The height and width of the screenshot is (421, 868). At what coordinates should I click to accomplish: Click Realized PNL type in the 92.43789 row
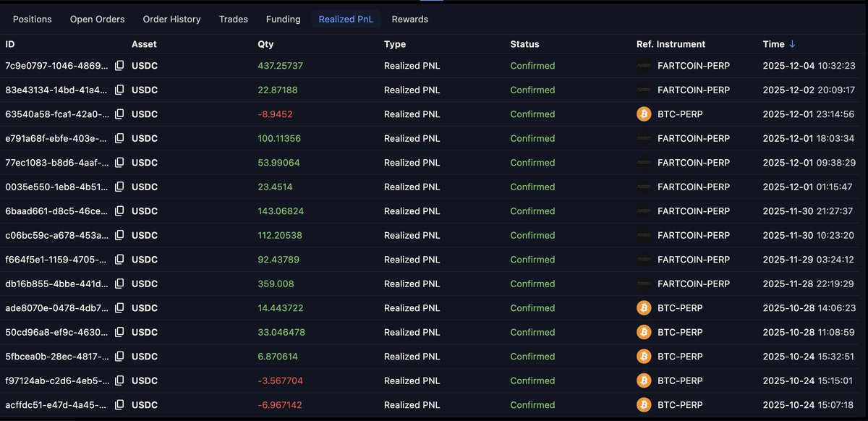click(412, 260)
